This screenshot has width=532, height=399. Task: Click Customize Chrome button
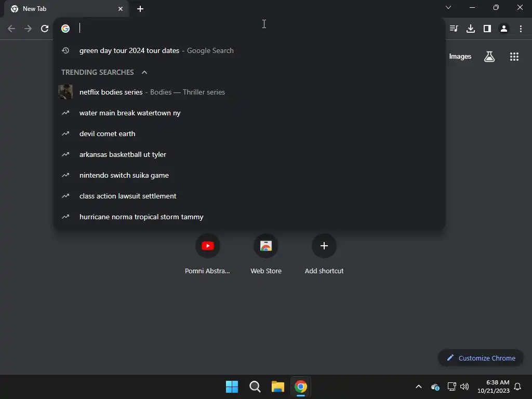pos(481,358)
